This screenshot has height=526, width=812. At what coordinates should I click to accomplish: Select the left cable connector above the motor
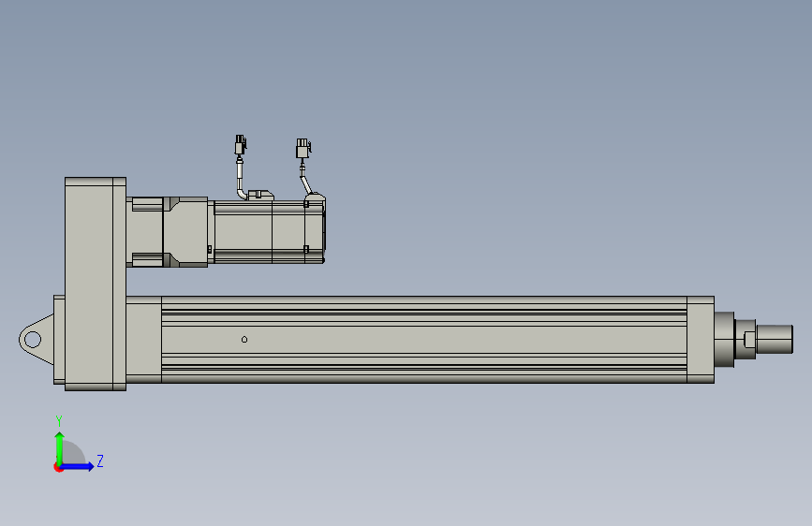241,144
